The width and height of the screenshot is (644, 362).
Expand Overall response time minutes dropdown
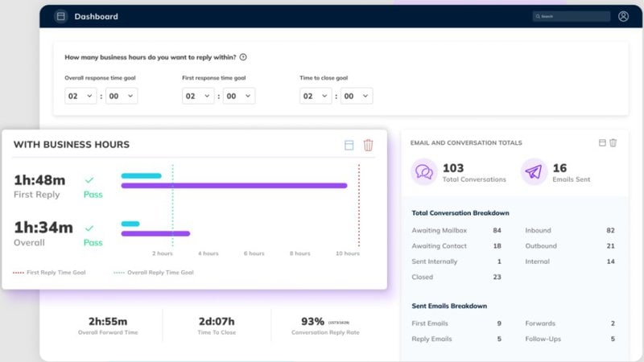tap(122, 96)
